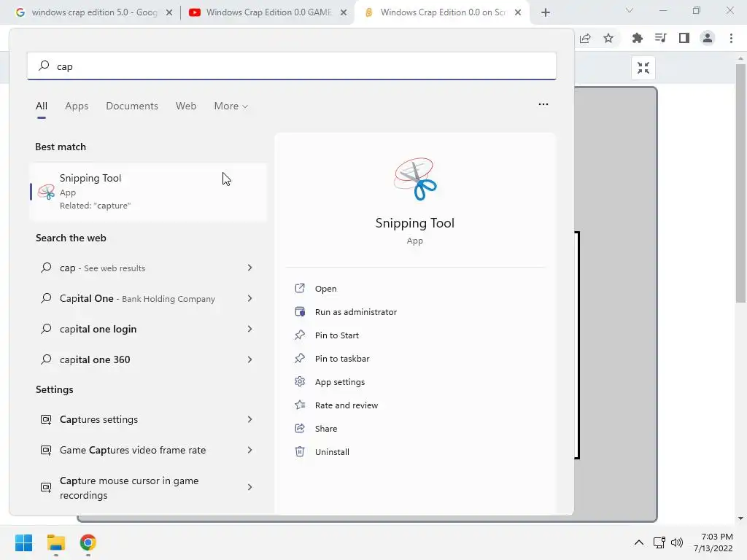Toggle Chrome's side panel icon
This screenshot has width=747, height=560.
tap(684, 38)
